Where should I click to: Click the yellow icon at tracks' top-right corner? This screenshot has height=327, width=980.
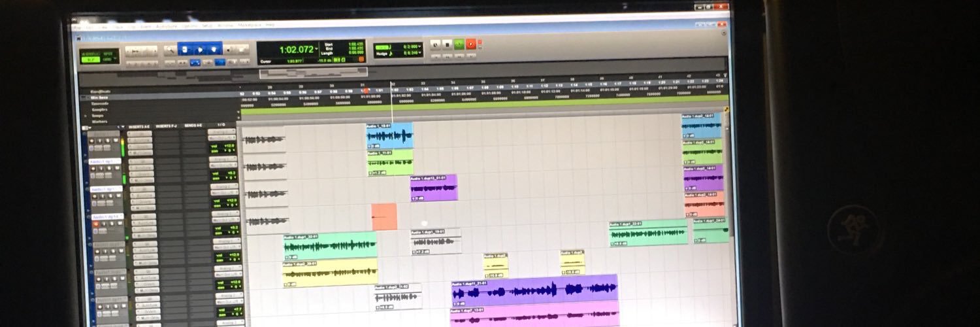pyautogui.click(x=727, y=109)
